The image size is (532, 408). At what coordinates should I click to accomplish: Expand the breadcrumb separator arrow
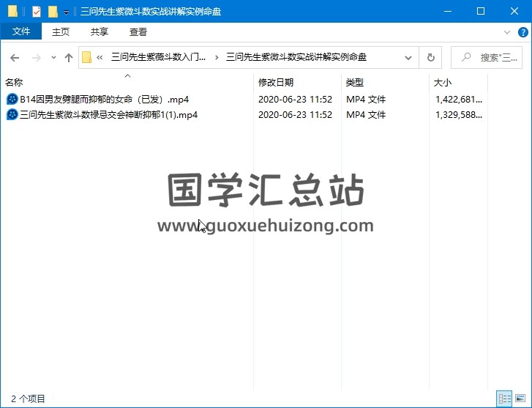click(x=217, y=57)
